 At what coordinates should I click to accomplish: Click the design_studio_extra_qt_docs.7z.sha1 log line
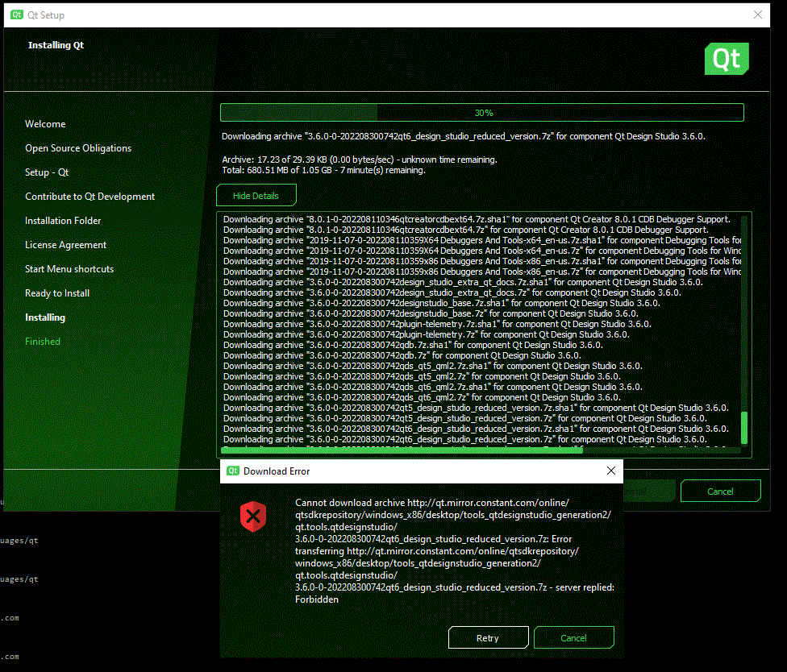[463, 282]
